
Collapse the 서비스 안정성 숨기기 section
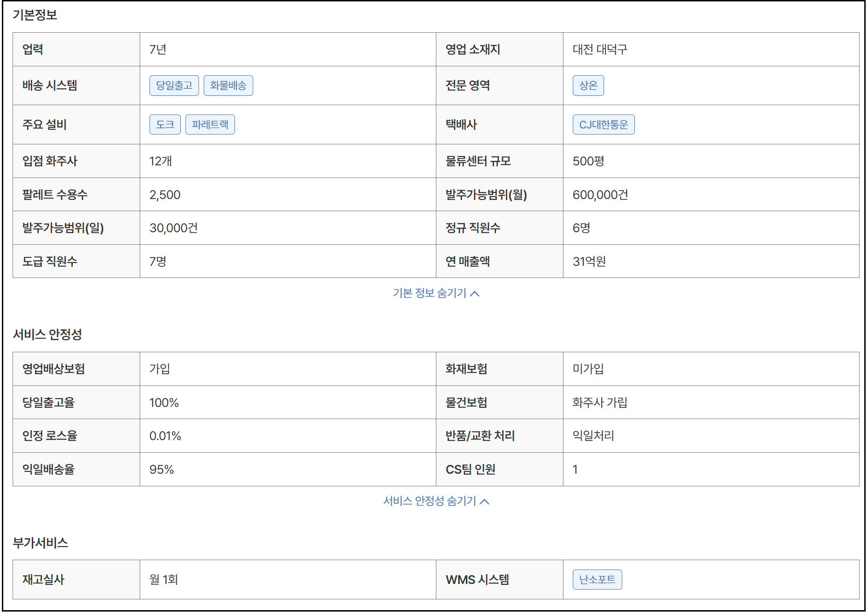coord(436,501)
